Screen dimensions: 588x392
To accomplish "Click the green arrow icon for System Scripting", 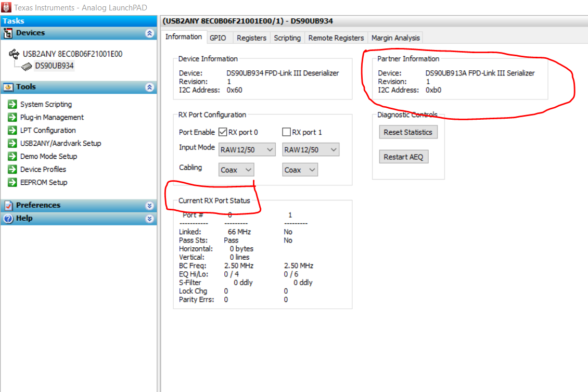I will coord(12,104).
